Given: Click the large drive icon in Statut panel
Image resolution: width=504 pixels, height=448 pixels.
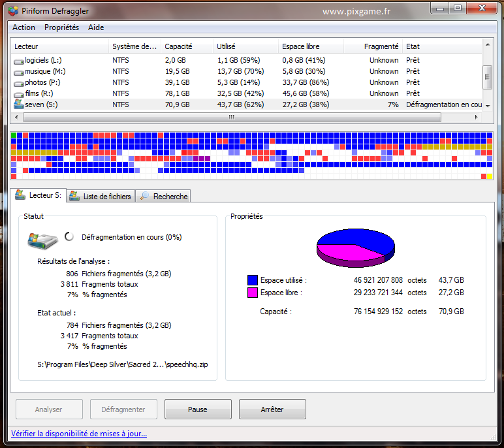Looking at the screenshot, I should point(42,241).
